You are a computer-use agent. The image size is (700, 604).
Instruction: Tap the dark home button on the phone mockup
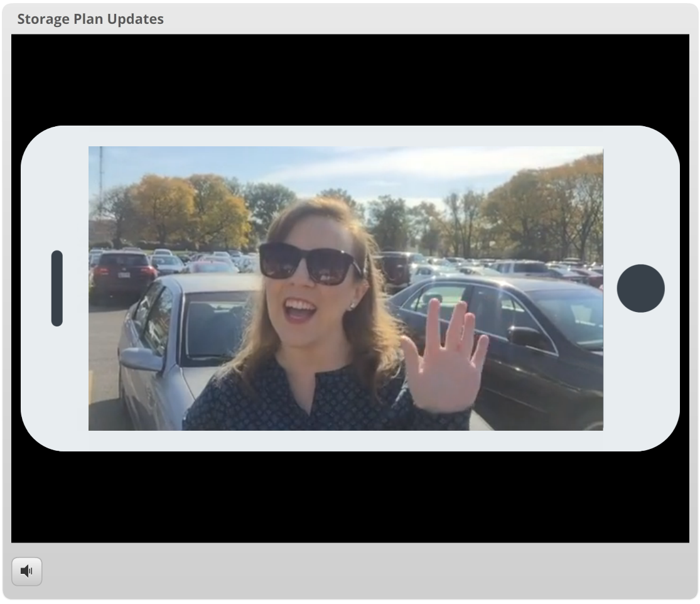pyautogui.click(x=641, y=289)
